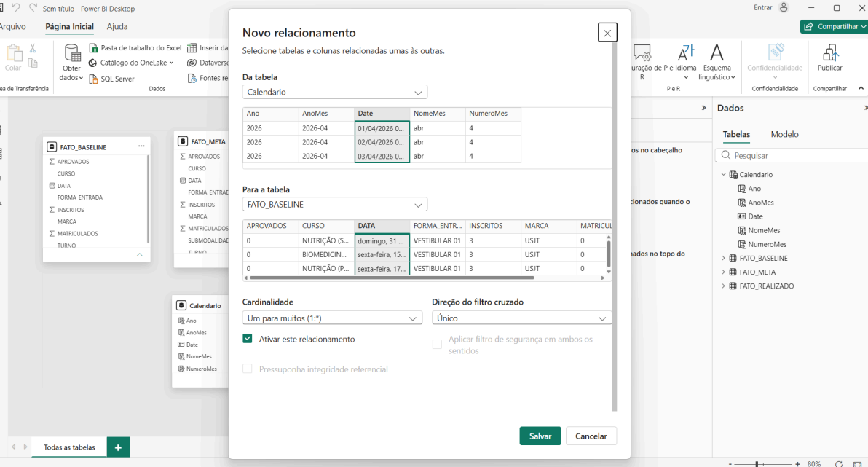
Task: Click the Publicar icon
Action: 830,53
